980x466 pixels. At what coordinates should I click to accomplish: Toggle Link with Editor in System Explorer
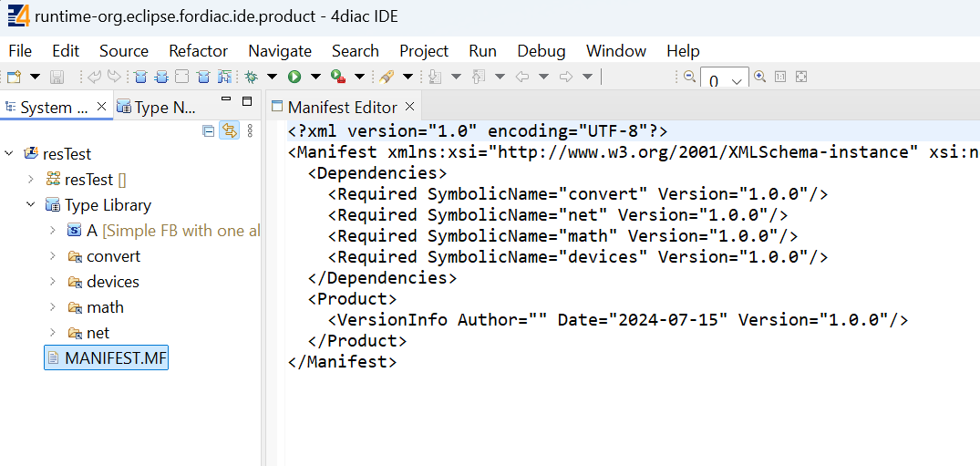point(230,130)
